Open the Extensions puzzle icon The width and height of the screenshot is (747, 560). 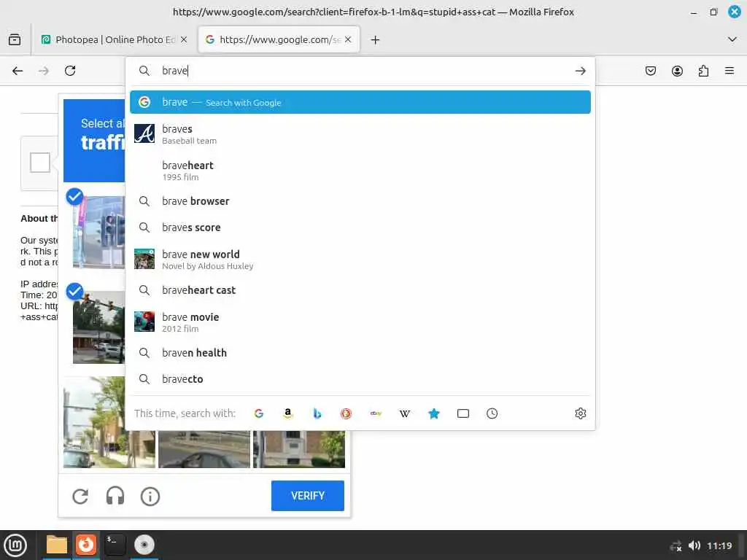(703, 71)
